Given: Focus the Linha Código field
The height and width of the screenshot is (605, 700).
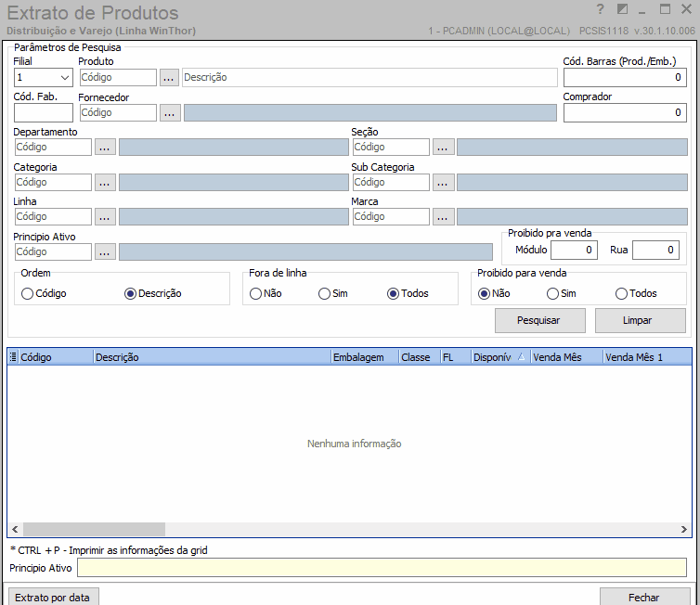Looking at the screenshot, I should pyautogui.click(x=53, y=217).
